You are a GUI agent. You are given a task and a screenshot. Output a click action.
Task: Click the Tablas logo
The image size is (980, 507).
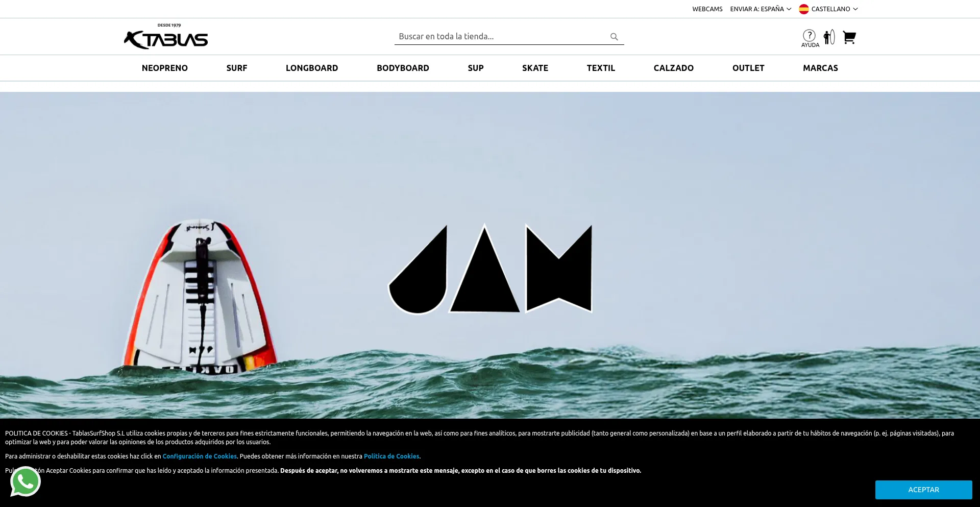pos(166,36)
